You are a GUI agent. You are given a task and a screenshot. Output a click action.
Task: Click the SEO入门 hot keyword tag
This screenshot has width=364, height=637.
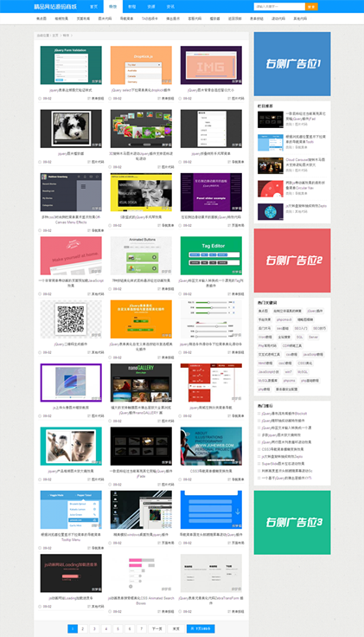click(x=301, y=328)
